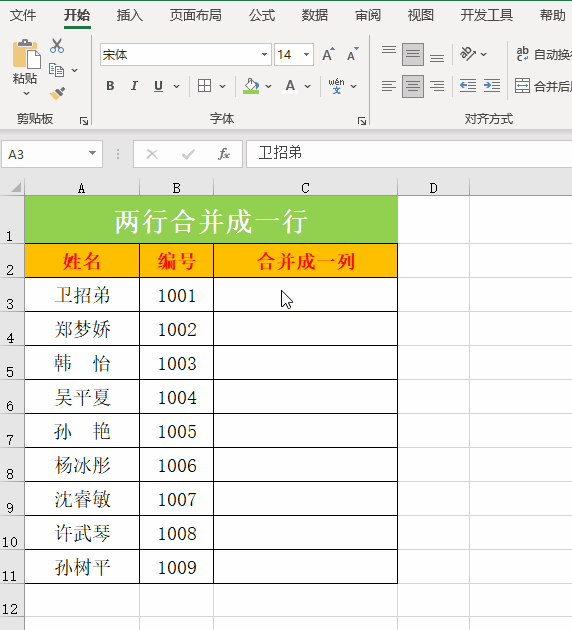The height and width of the screenshot is (630, 572).
Task: Increase font size with larger A icon
Action: tap(328, 54)
